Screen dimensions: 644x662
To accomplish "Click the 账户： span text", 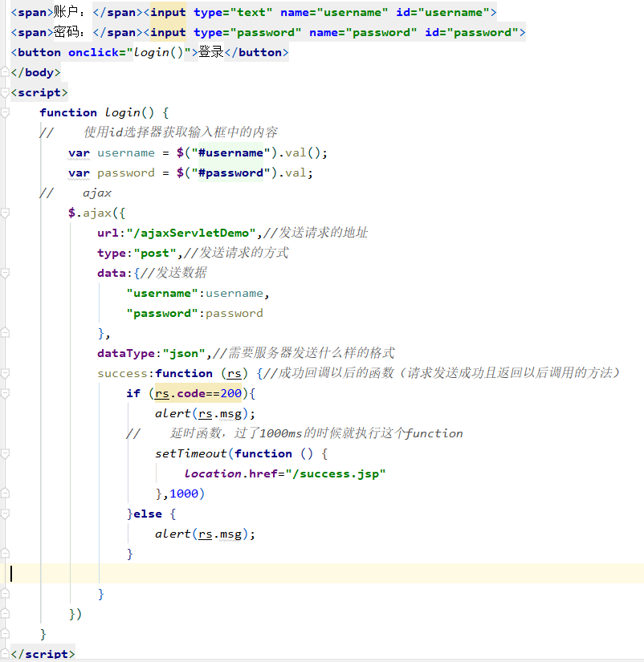I will pyautogui.click(x=69, y=12).
